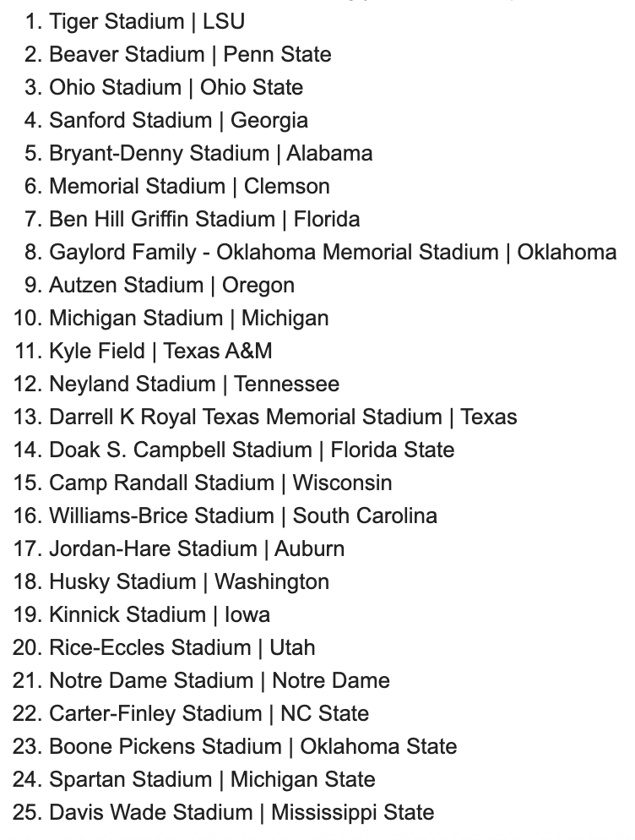Click Autzen Stadium | Oregon line

tap(172, 286)
